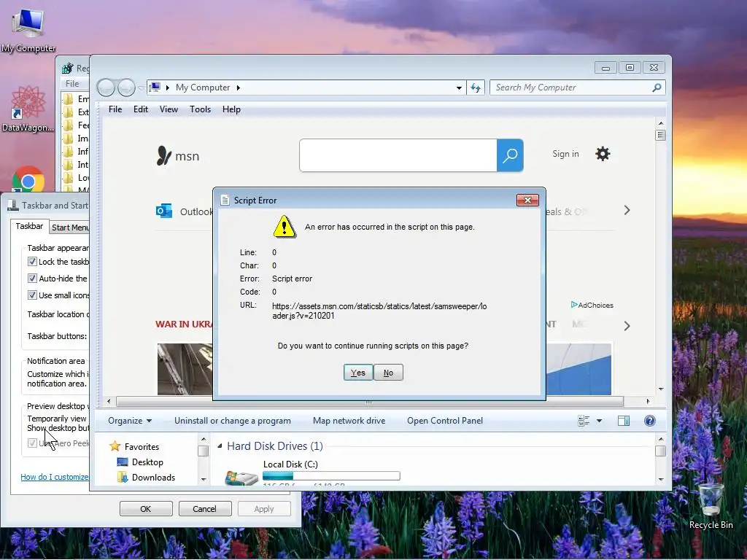The width and height of the screenshot is (747, 560).
Task: Open the Registry Editor File menu
Action: [72, 83]
